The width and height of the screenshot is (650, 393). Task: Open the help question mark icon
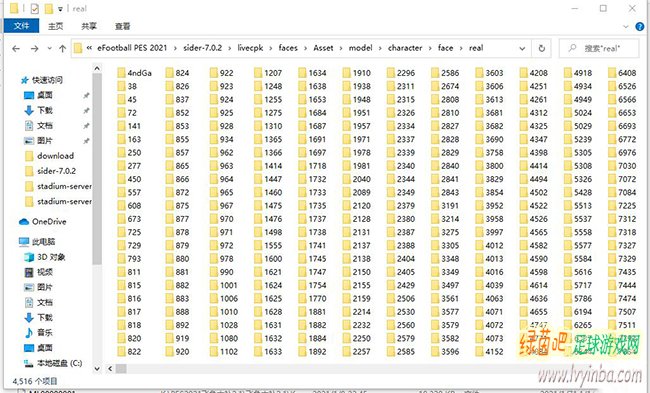(640, 26)
